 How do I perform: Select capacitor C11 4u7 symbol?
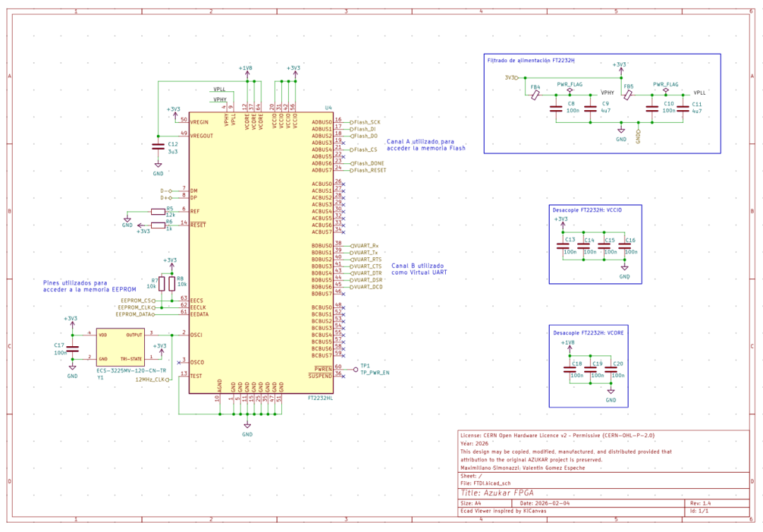pyautogui.click(x=682, y=109)
